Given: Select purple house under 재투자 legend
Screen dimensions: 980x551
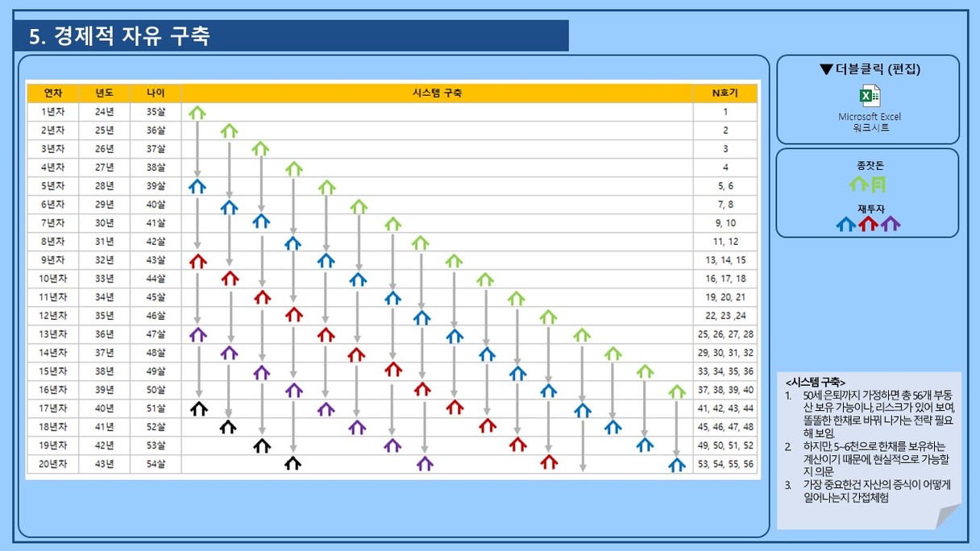Looking at the screenshot, I should click(890, 224).
